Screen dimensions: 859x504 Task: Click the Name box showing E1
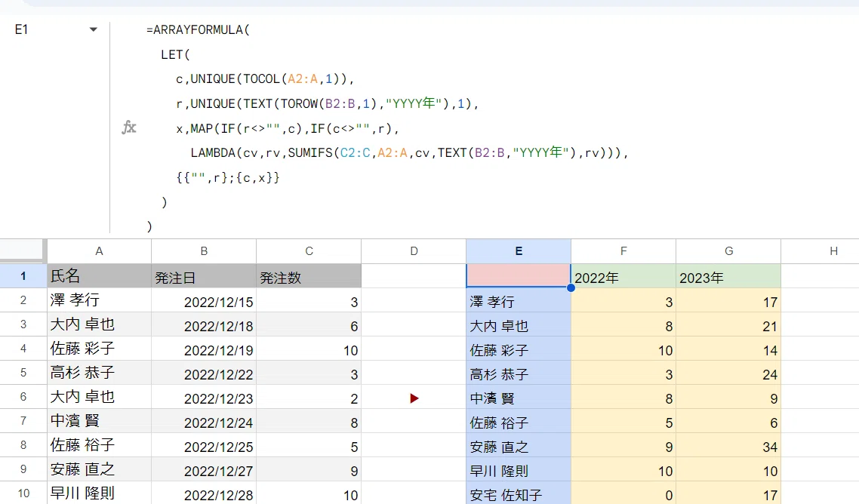[x=22, y=29]
